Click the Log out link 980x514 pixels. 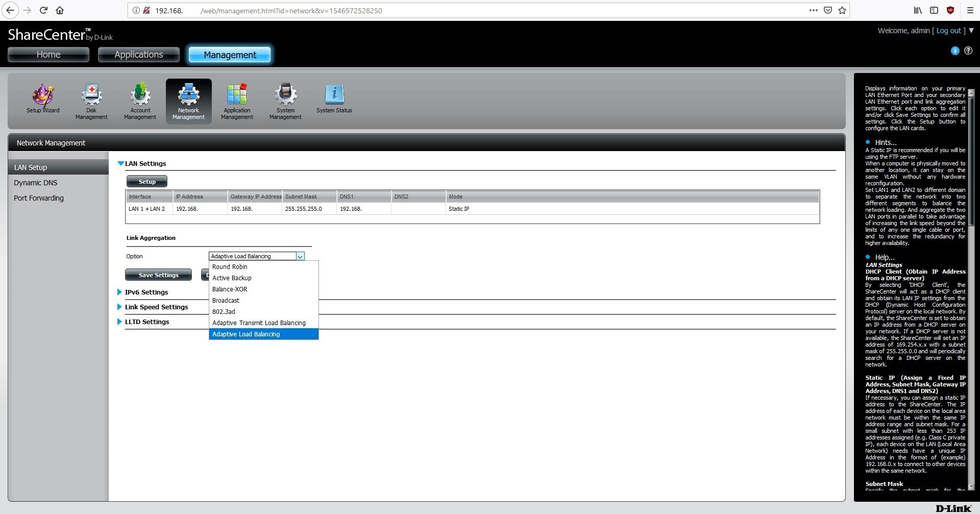[x=948, y=31]
